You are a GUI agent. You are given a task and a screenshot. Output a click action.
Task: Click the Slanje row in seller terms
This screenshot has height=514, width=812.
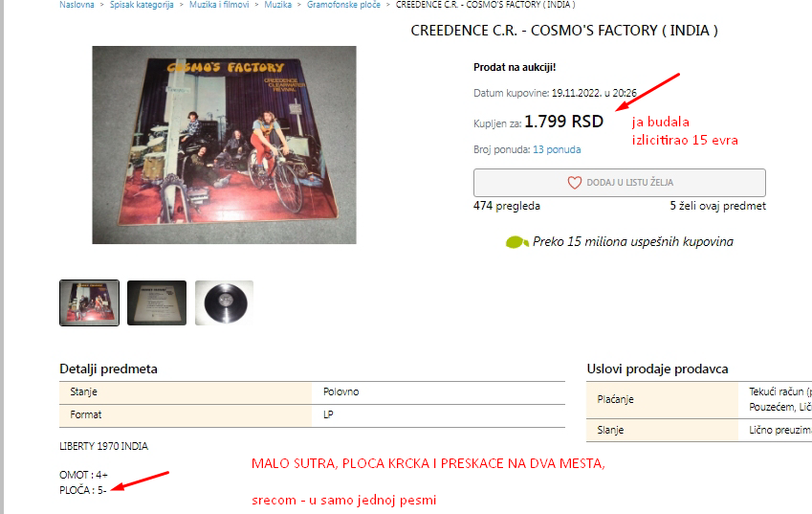pos(699,430)
